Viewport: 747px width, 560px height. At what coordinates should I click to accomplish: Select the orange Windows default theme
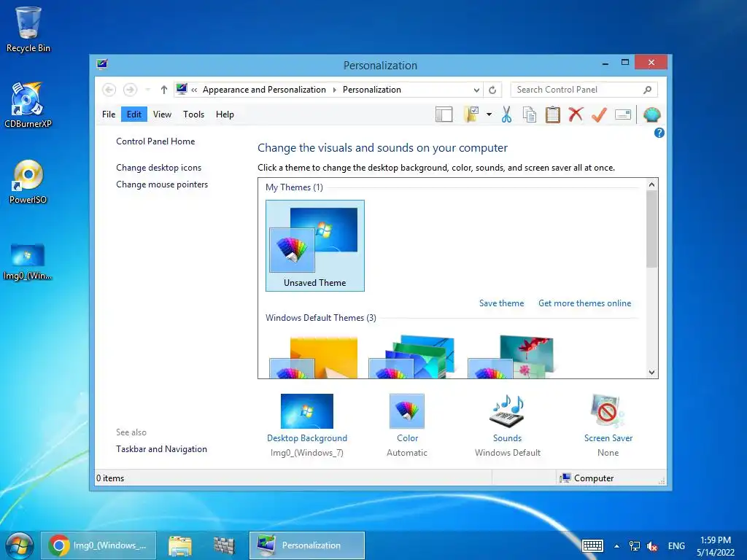point(314,357)
